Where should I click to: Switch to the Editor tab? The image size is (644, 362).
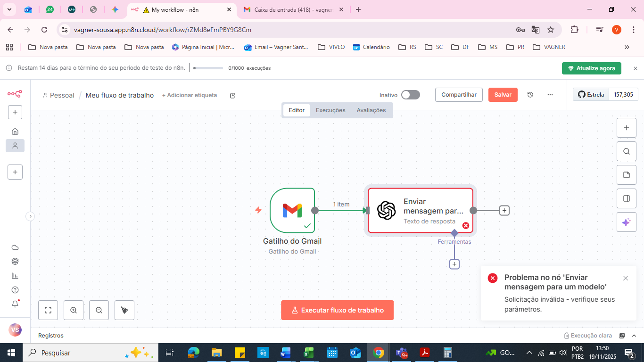297,110
